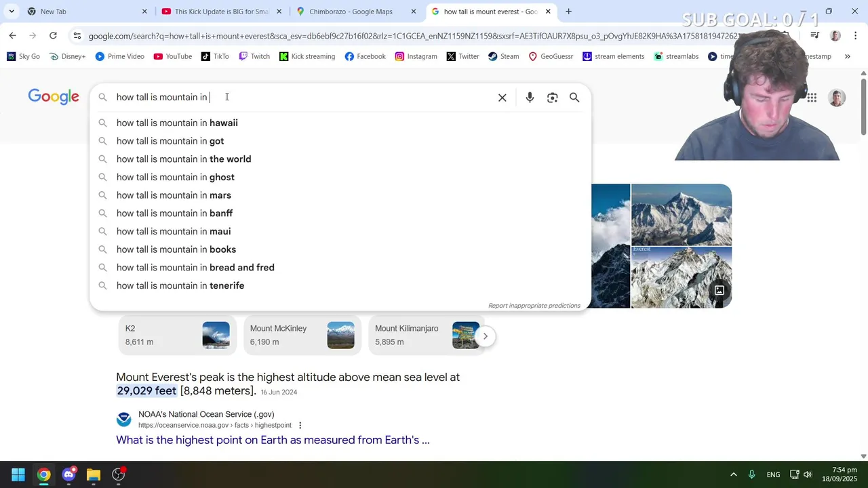
Task: Close the Chimborazo Google Maps tab
Action: coord(414,12)
